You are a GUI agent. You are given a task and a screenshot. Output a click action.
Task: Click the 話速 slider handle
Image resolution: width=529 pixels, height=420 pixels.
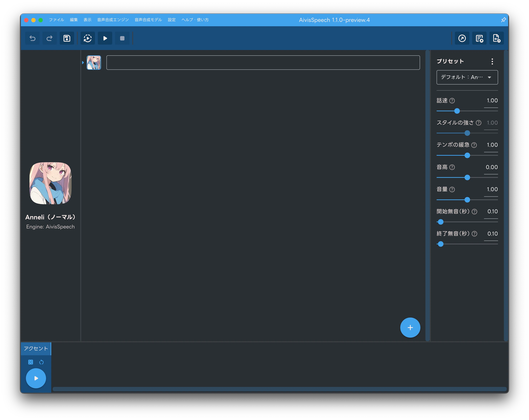click(457, 111)
